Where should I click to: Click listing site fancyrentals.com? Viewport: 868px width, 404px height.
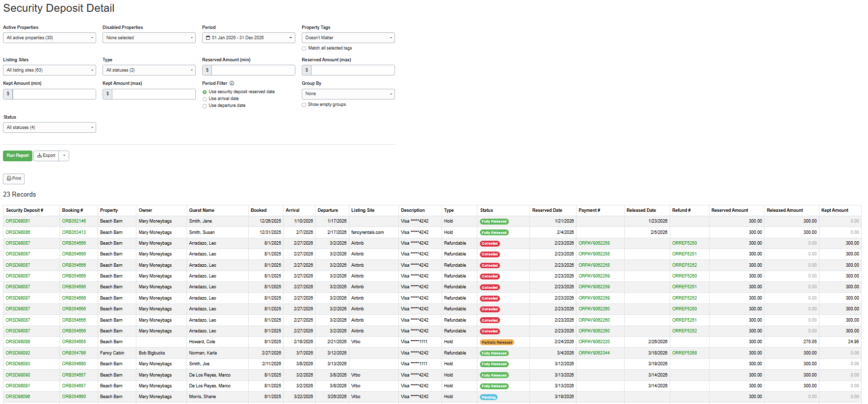(368, 232)
